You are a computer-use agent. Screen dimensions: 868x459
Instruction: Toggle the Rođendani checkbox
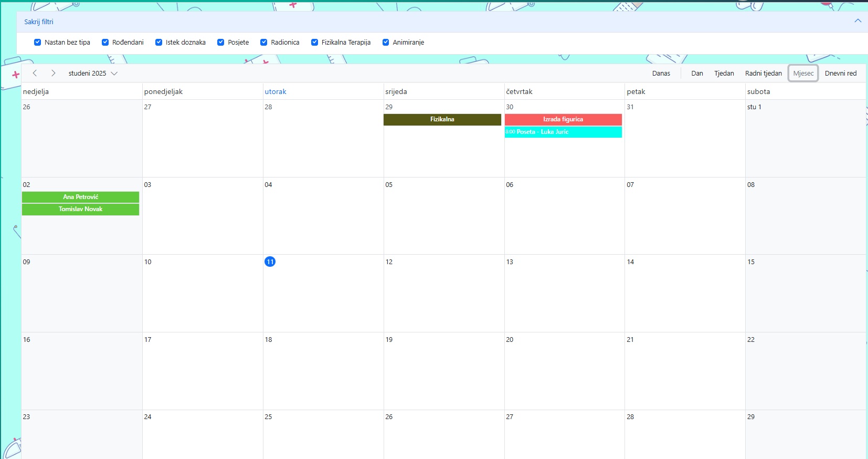tap(105, 43)
